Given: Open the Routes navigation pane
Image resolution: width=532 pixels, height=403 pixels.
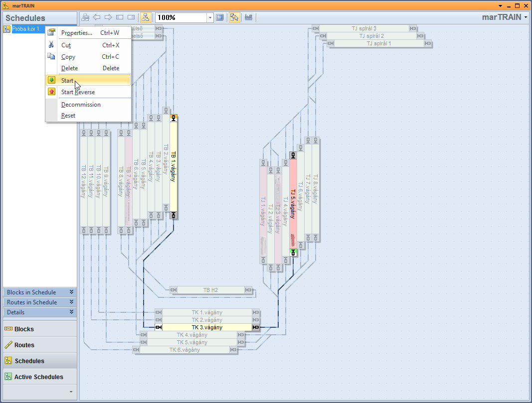Looking at the screenshot, I should pos(24,345).
